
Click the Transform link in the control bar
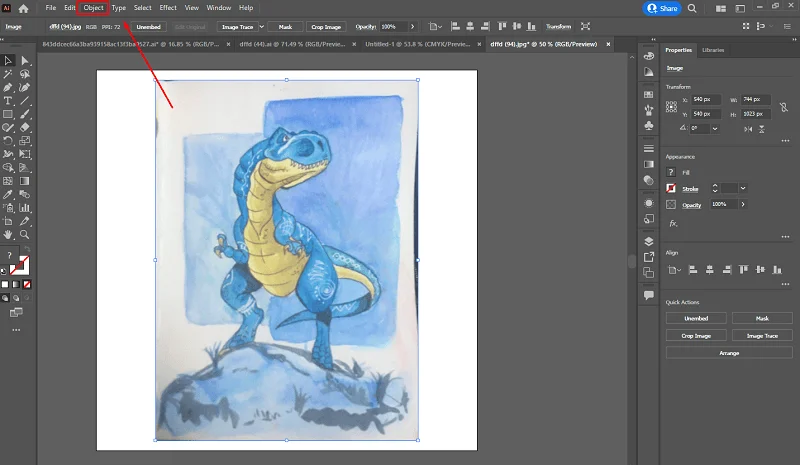point(558,27)
